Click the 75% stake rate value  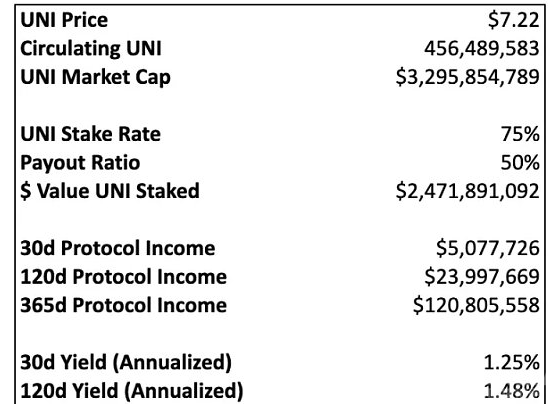[x=520, y=134]
